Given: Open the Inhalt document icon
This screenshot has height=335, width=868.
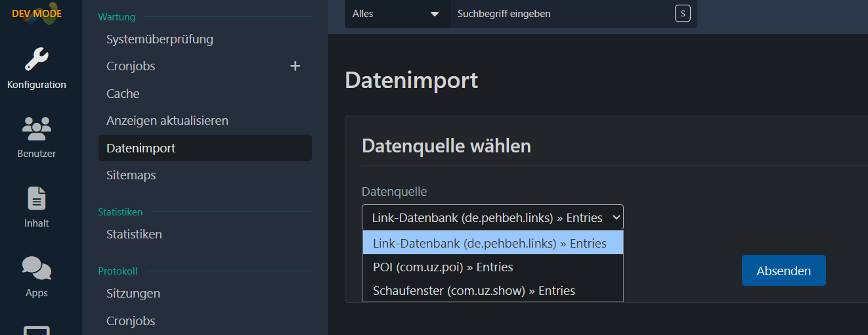Looking at the screenshot, I should pyautogui.click(x=37, y=198).
